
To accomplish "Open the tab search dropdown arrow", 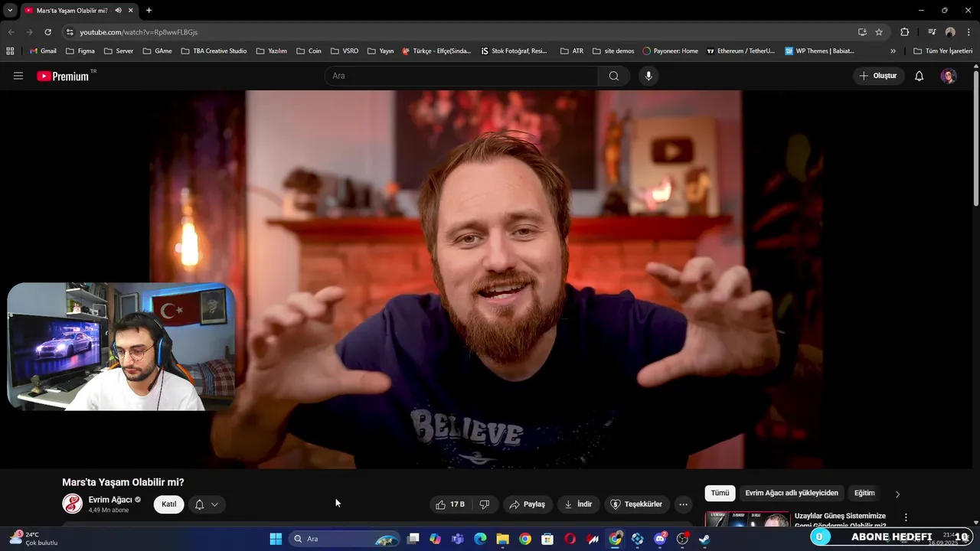I will (x=10, y=11).
